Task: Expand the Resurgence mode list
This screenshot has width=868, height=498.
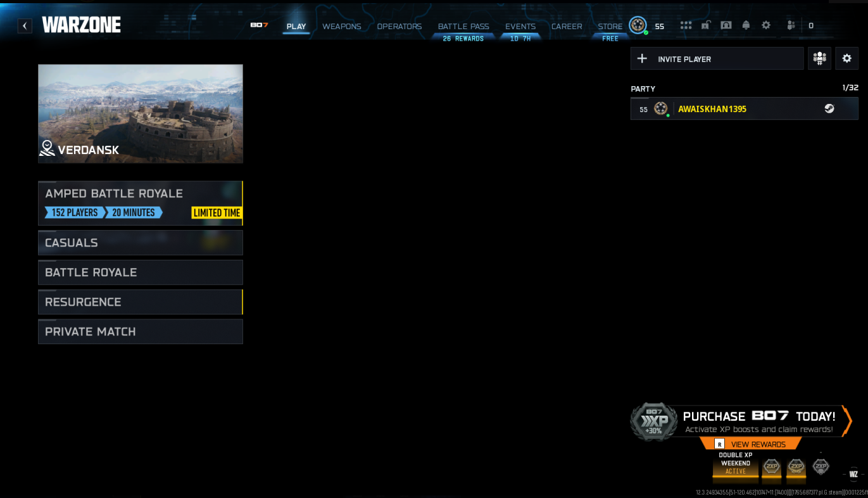Action: [141, 302]
